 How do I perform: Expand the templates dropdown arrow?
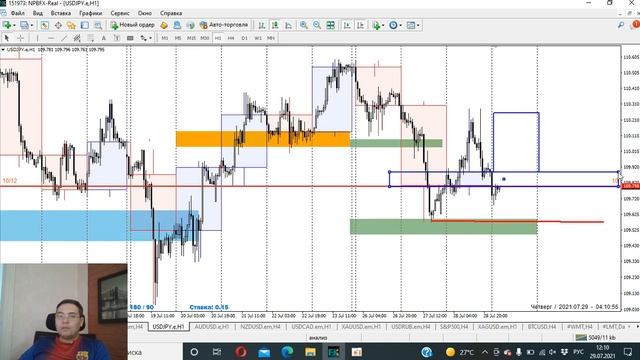tap(418, 25)
